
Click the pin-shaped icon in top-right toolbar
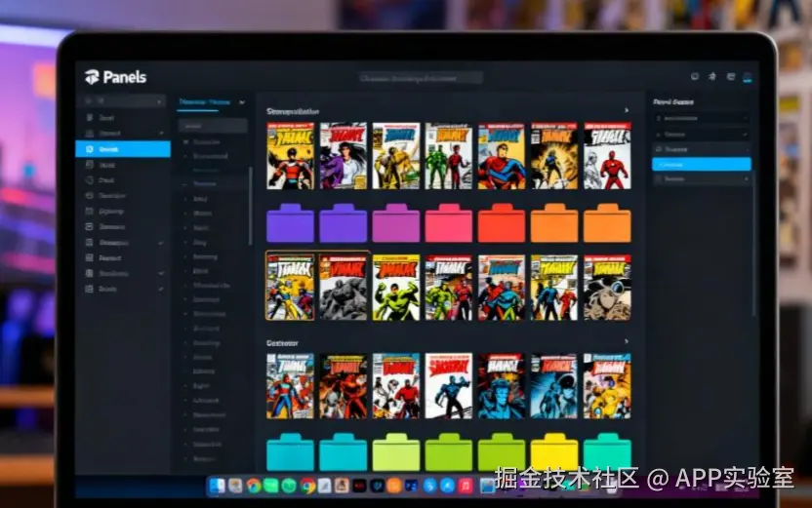point(712,77)
